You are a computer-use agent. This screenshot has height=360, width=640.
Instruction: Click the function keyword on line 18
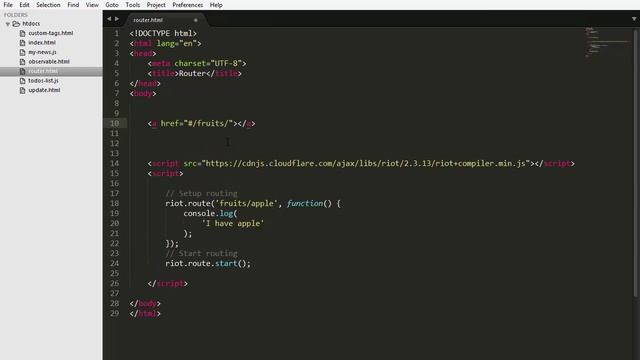click(304, 203)
